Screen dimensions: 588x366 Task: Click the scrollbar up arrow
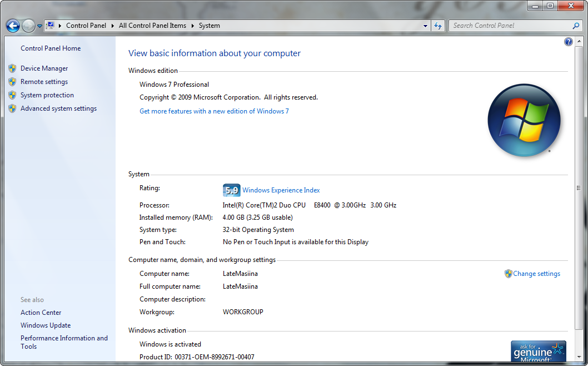point(579,41)
